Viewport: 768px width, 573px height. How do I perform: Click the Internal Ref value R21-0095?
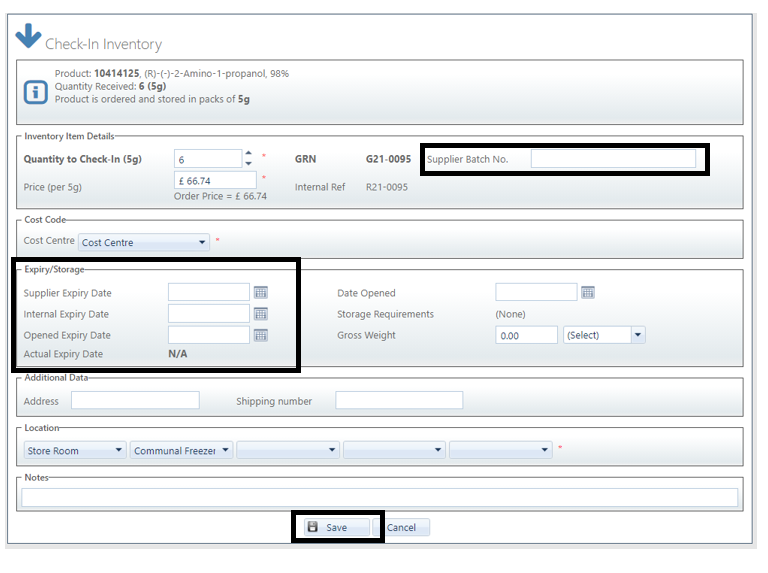(x=387, y=187)
